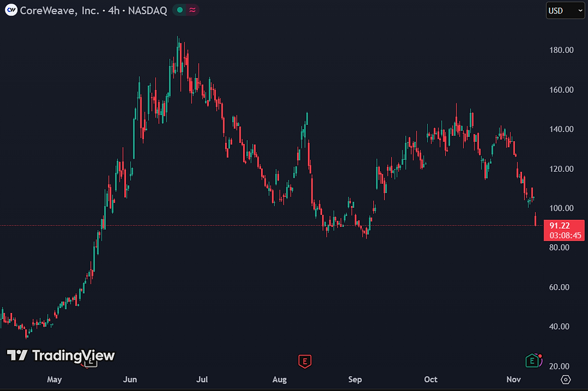Click the May label on time axis
The image size is (588, 391).
(x=55, y=380)
